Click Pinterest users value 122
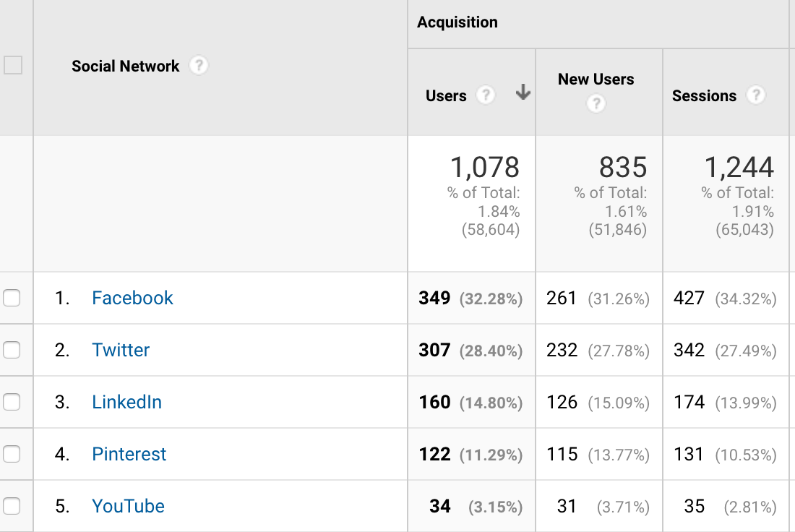795x532 pixels. (434, 455)
